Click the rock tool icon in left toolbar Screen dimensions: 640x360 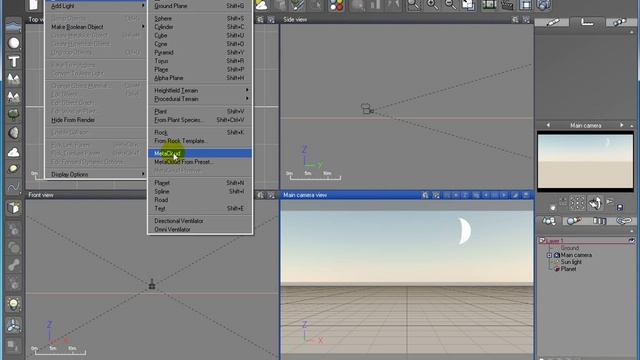click(x=13, y=133)
